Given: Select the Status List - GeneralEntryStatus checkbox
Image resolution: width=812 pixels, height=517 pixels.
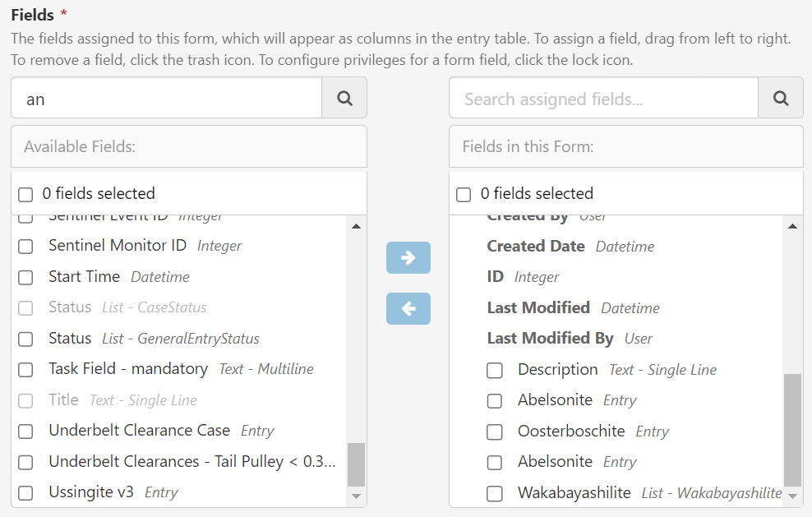Looking at the screenshot, I should [x=25, y=338].
